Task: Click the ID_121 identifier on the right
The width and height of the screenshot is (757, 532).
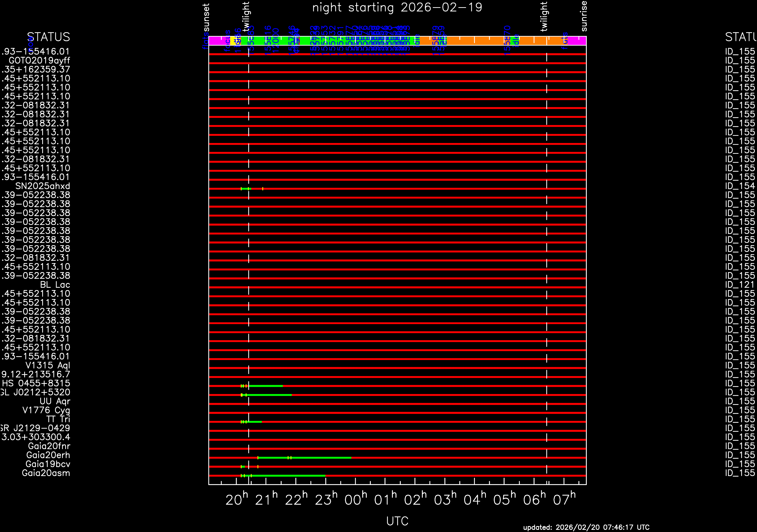Action: 740,285
